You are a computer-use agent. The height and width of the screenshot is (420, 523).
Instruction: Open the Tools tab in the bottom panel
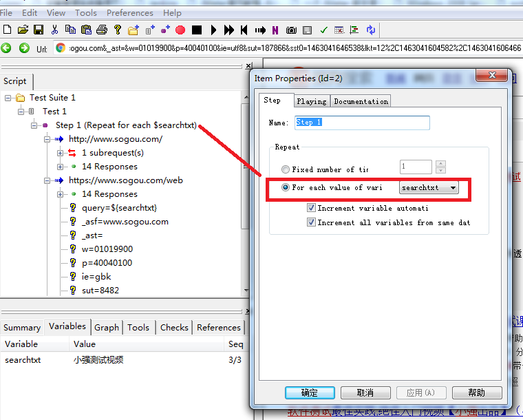[x=138, y=328]
